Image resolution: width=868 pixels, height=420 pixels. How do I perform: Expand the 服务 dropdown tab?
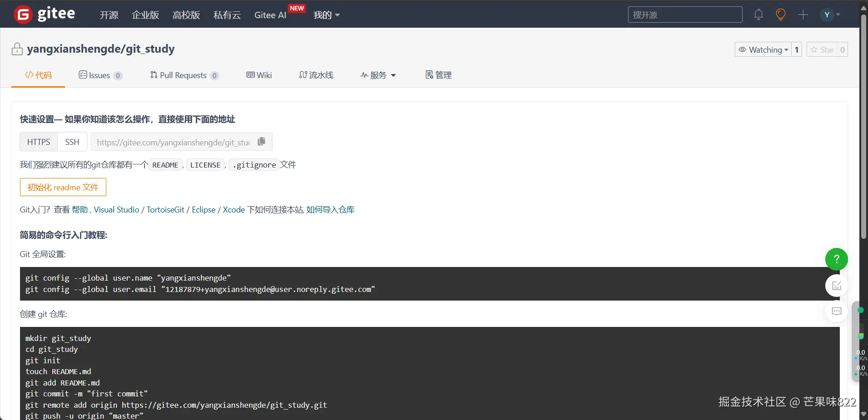click(378, 75)
